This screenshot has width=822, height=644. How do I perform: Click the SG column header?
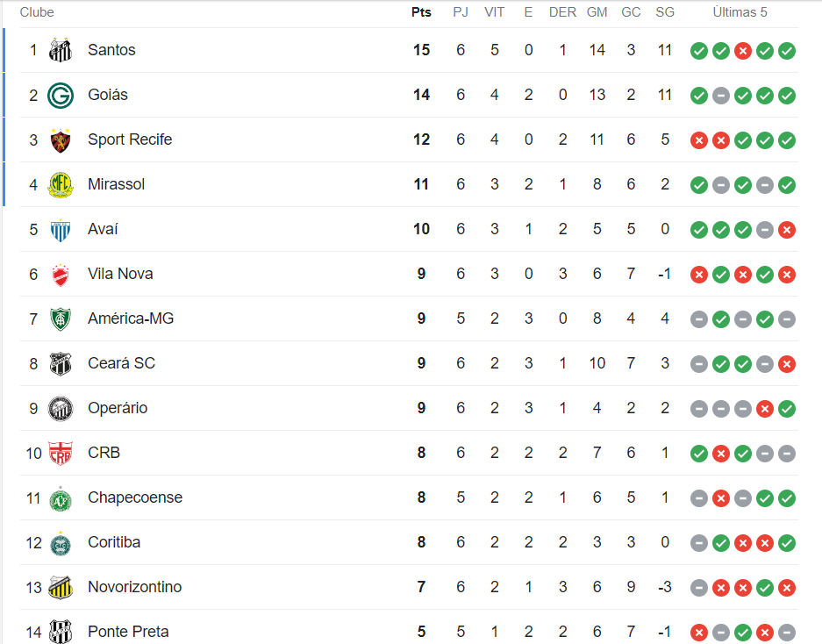(x=665, y=12)
